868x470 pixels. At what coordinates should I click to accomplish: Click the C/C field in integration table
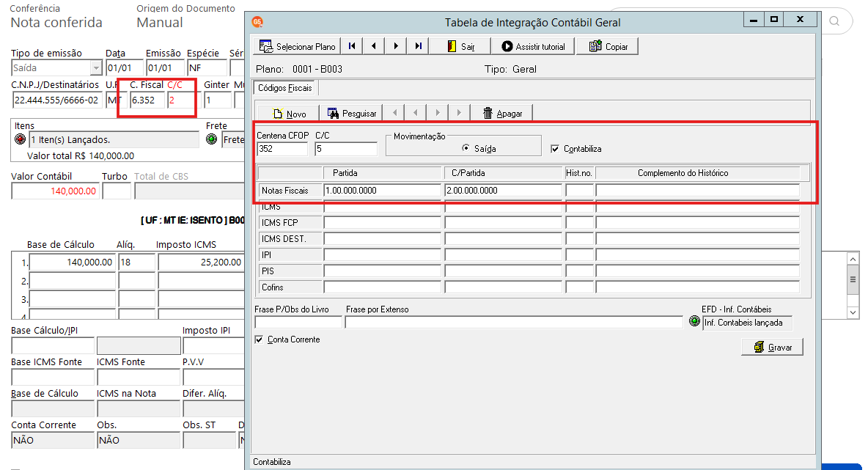(x=346, y=149)
